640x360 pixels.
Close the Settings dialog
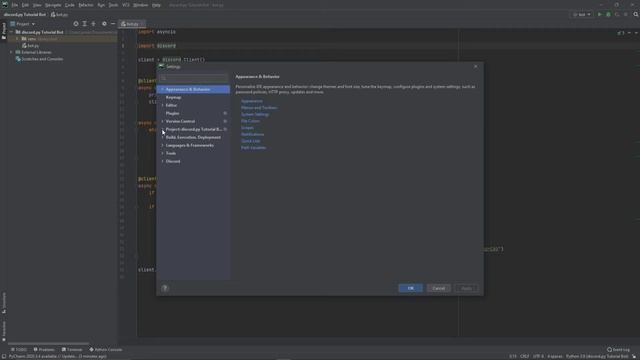pos(476,67)
